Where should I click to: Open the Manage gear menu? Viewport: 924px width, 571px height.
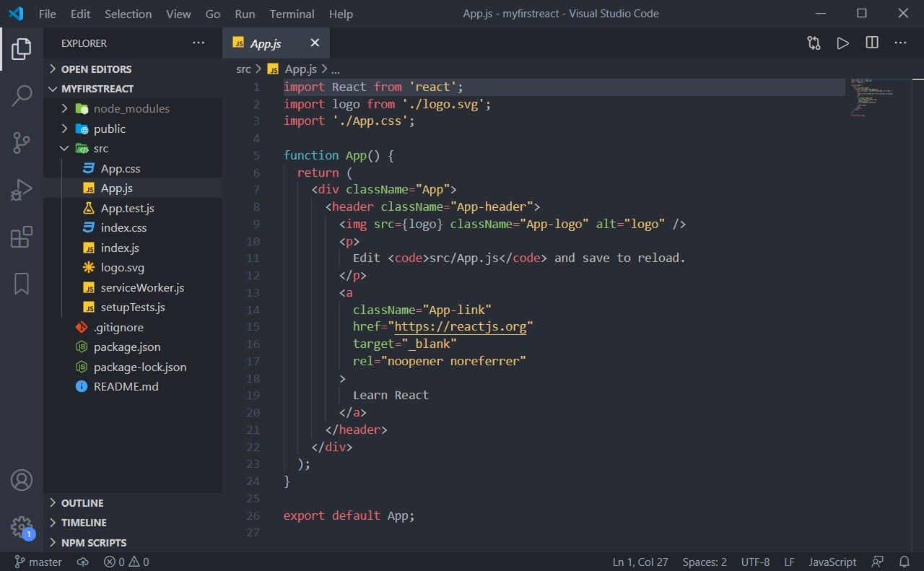pos(21,527)
